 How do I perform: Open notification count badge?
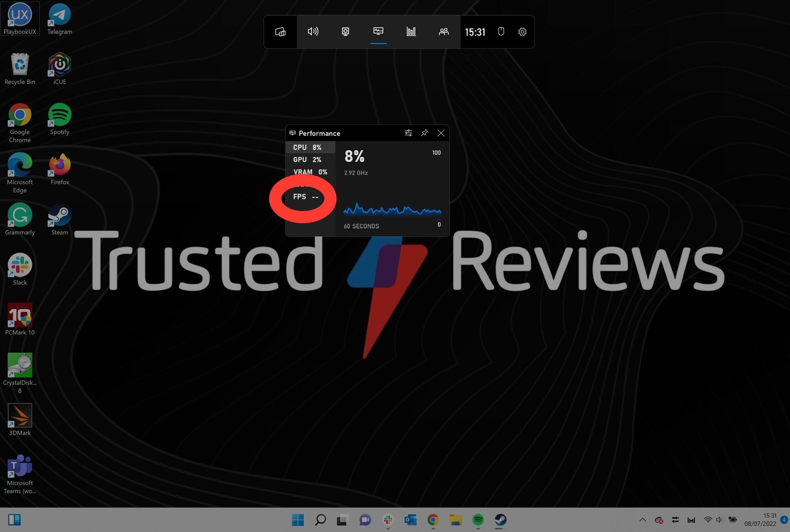pyautogui.click(x=784, y=520)
